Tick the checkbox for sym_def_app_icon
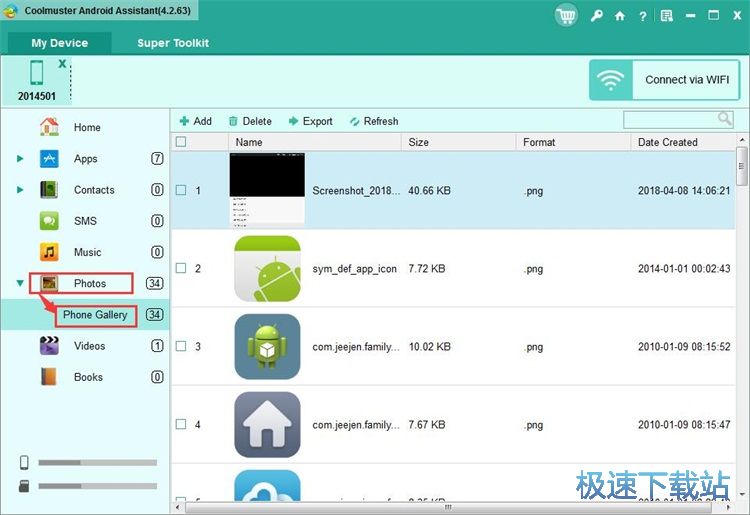Screen dimensions: 750x515 click(x=181, y=268)
